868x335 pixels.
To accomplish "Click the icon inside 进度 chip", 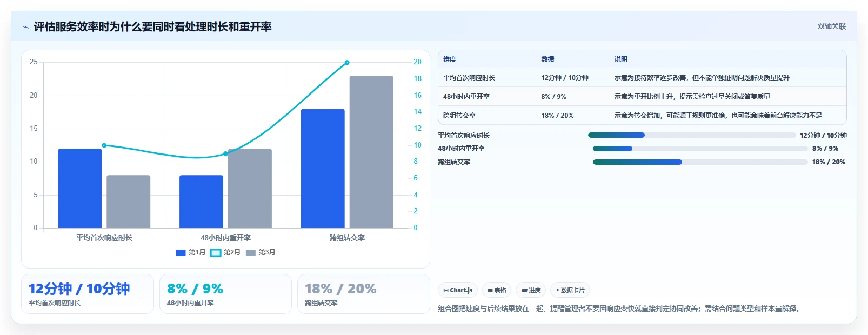I will 524,290.
